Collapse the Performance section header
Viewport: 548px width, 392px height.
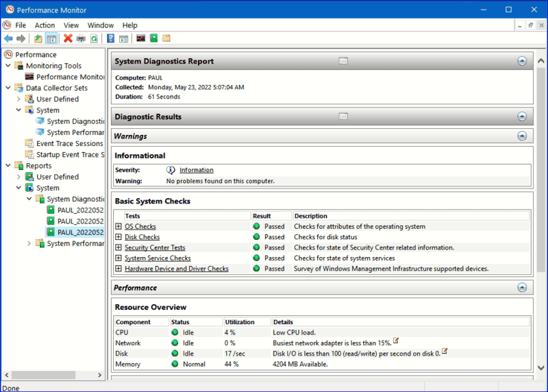click(x=522, y=288)
